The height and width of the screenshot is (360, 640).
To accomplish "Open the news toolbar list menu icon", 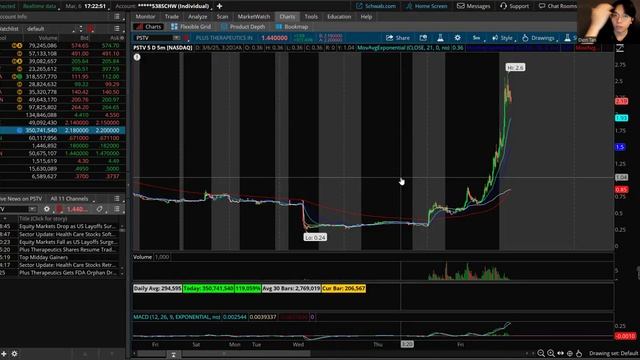I will [117, 209].
